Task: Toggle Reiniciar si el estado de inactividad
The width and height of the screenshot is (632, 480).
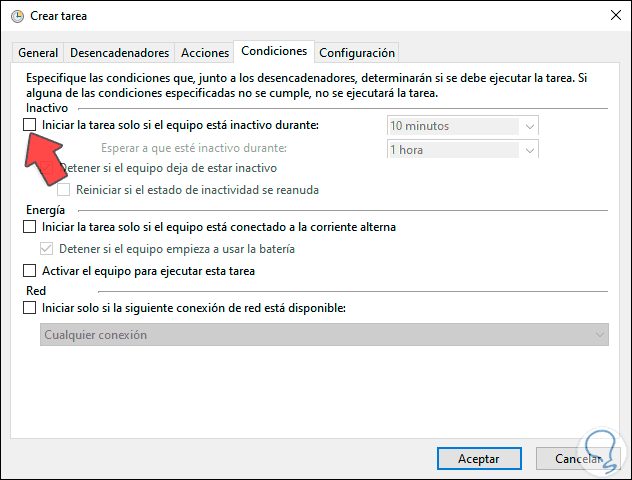Action: [x=65, y=189]
